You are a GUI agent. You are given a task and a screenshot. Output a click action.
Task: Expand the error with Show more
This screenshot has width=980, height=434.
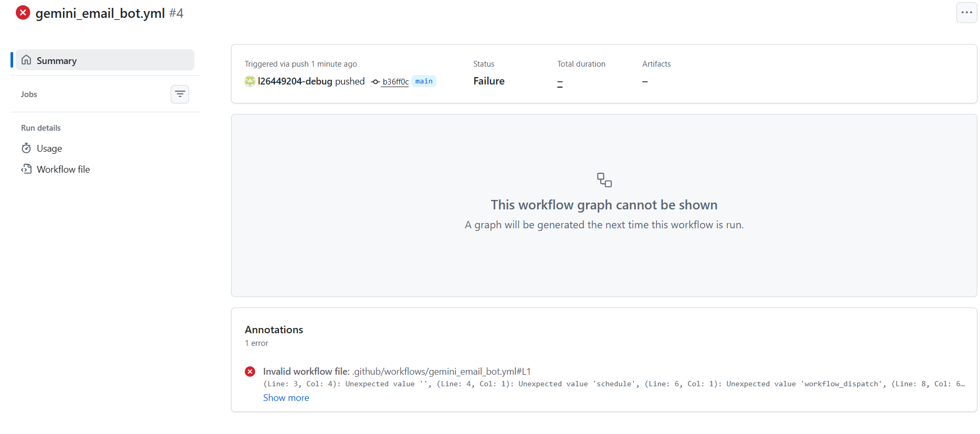click(286, 398)
